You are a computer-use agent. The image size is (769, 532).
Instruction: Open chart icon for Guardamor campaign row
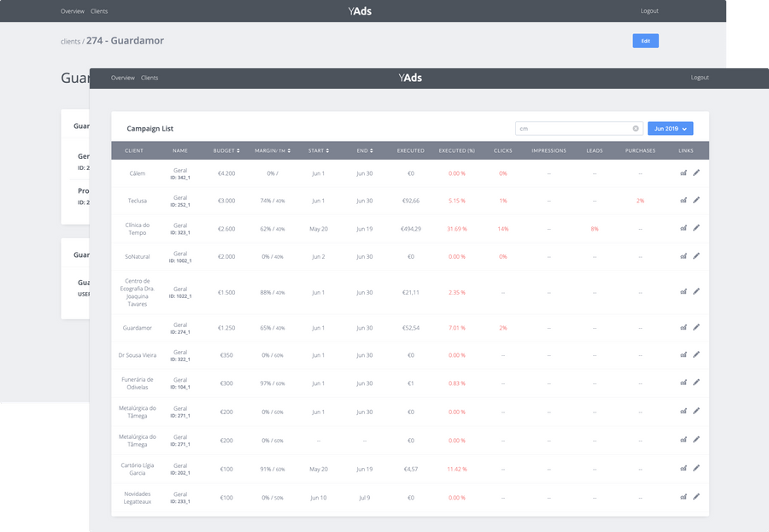click(x=684, y=328)
